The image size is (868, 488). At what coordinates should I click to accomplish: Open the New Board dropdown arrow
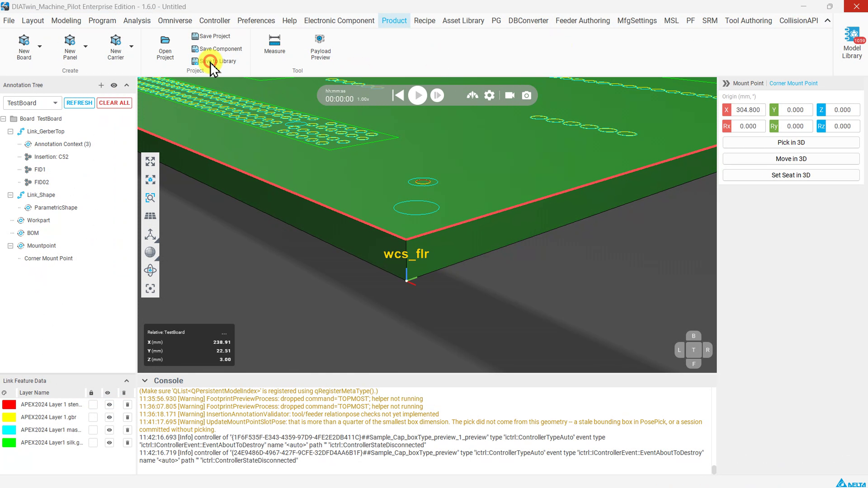40,46
